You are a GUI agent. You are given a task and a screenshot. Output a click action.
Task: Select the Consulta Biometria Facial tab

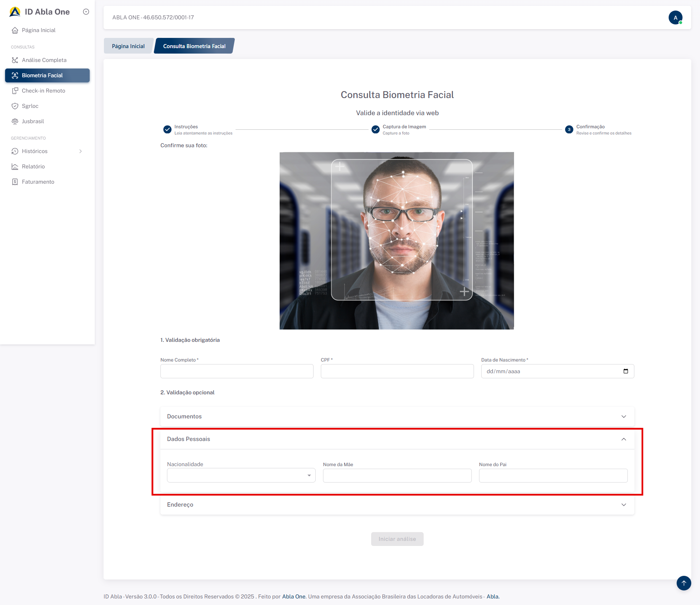pos(194,46)
